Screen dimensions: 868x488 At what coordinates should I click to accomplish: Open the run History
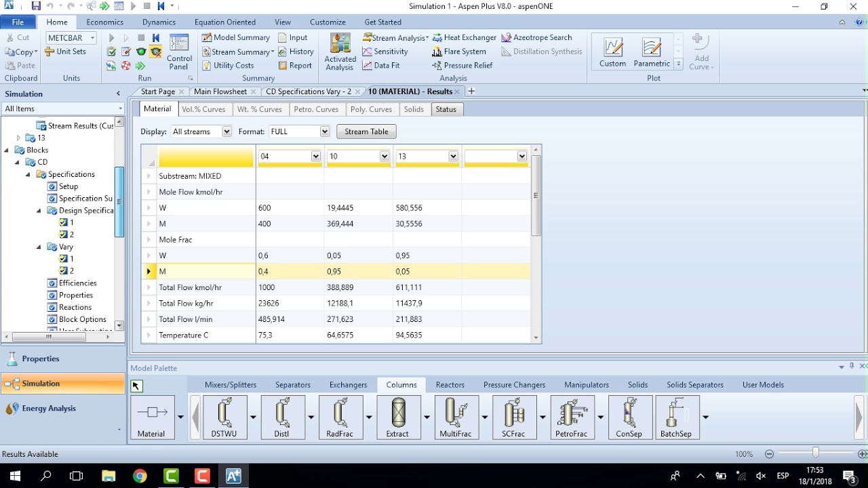point(296,52)
